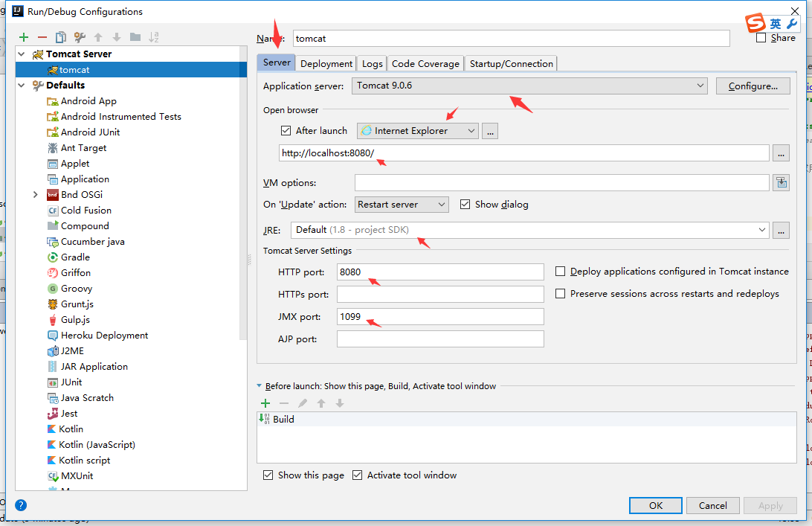Viewport: 812px width, 526px height.
Task: Open the Application server dropdown
Action: pos(529,86)
